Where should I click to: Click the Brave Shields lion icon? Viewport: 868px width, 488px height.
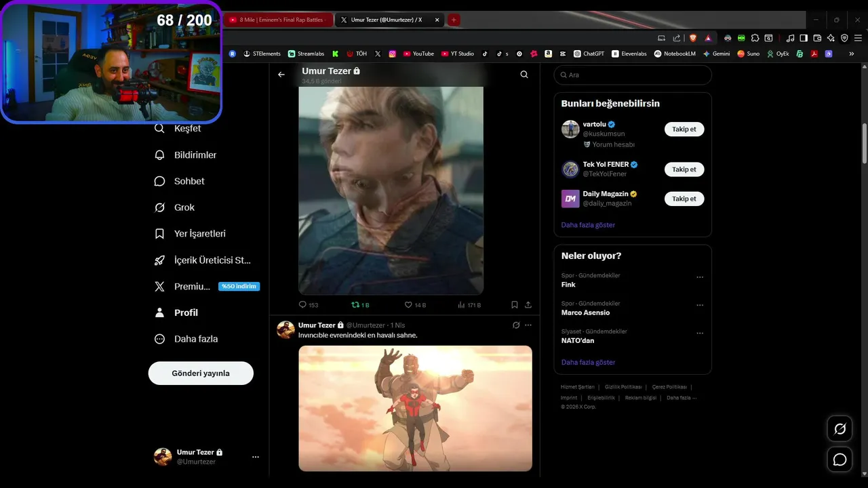pos(692,38)
